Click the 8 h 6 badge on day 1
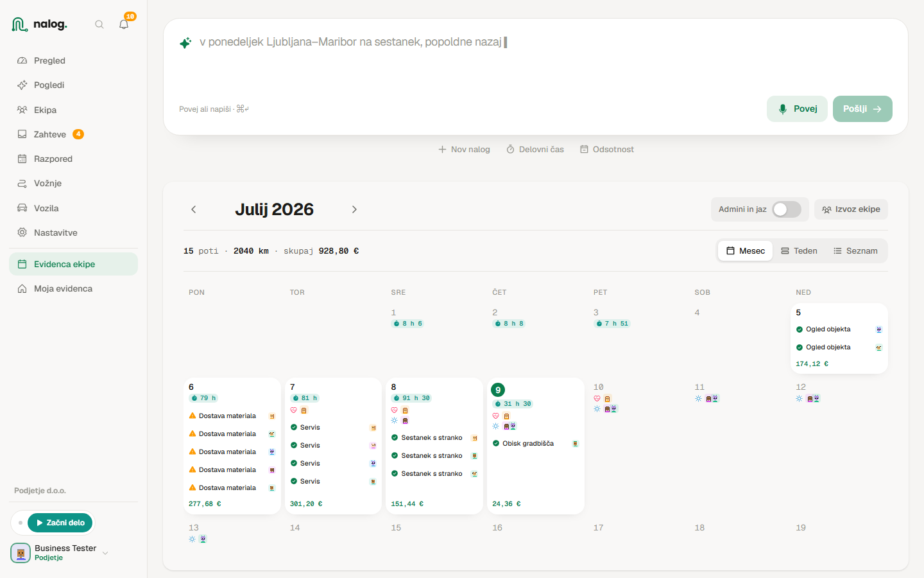This screenshot has height=578, width=924. [407, 324]
